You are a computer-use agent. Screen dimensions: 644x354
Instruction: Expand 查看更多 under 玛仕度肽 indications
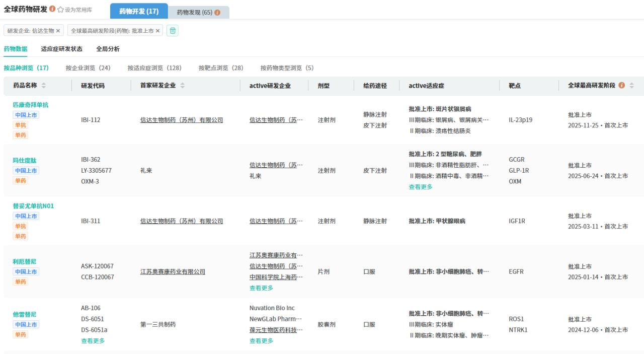click(420, 187)
